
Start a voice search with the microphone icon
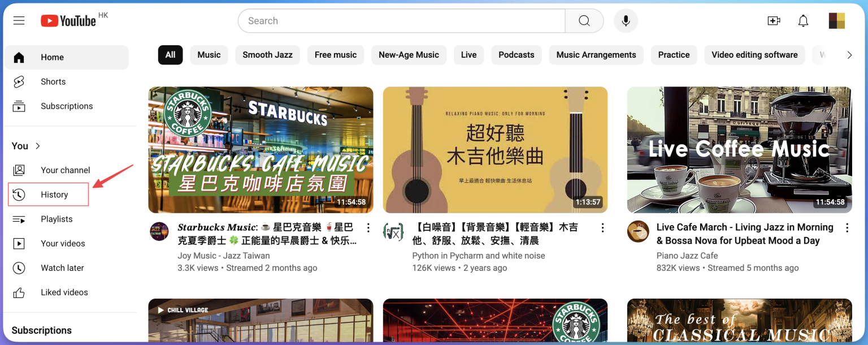click(626, 20)
